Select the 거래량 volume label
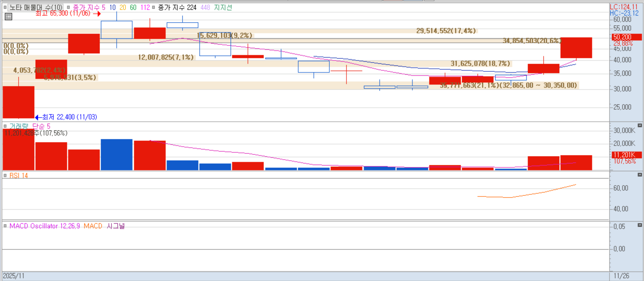644x281 pixels. [x=19, y=126]
